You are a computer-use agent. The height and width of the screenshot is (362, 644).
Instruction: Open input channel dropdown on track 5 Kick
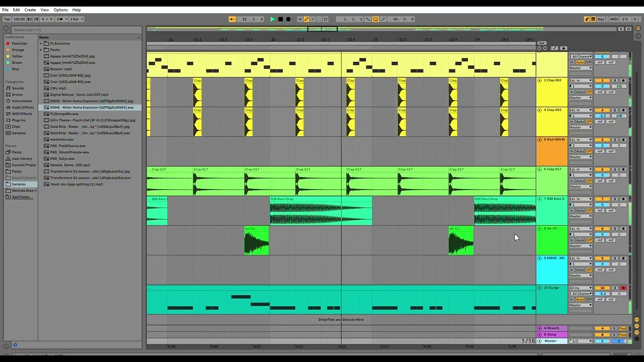tap(581, 145)
